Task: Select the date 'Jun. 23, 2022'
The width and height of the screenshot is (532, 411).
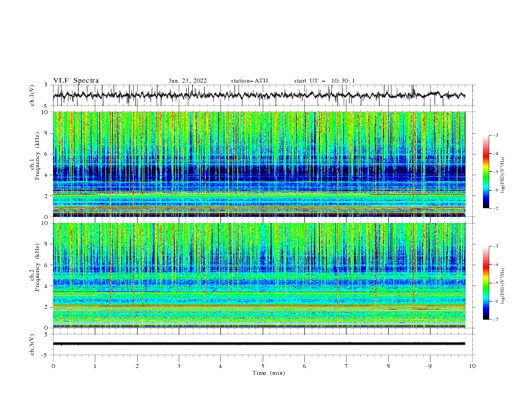Action: (187, 81)
